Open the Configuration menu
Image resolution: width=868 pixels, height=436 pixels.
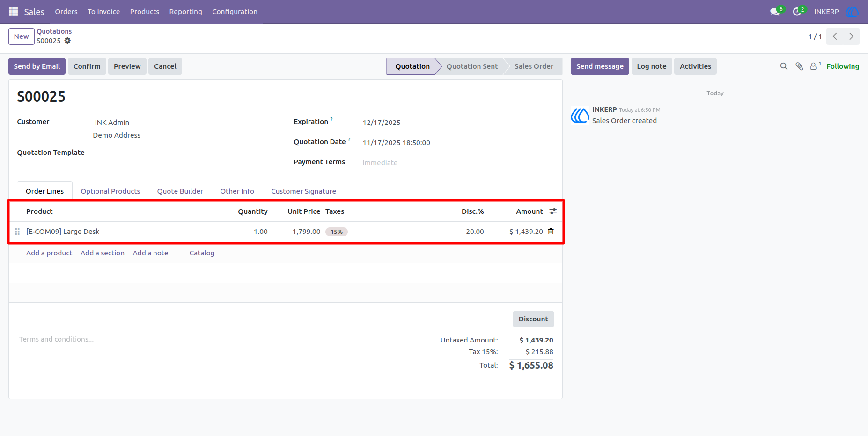pyautogui.click(x=235, y=12)
